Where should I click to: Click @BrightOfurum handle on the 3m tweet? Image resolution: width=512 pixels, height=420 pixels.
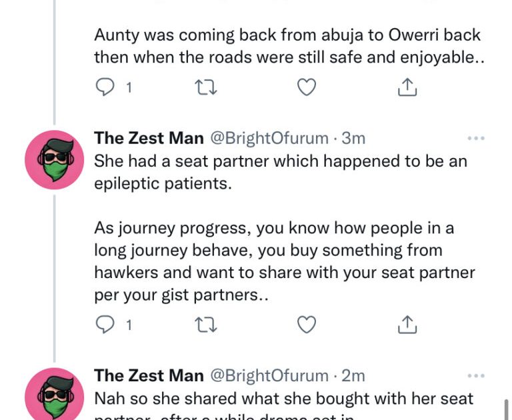(x=269, y=139)
